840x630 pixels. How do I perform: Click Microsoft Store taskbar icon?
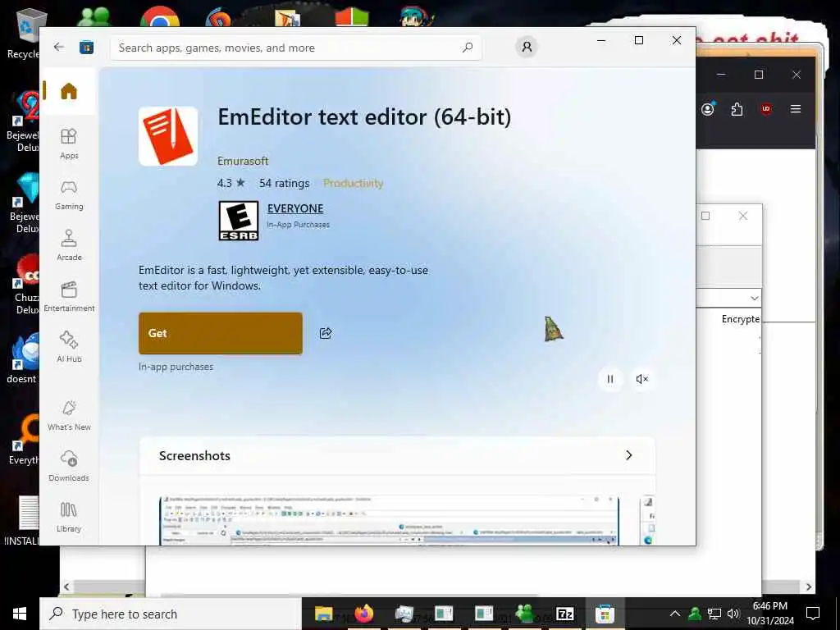tap(605, 614)
